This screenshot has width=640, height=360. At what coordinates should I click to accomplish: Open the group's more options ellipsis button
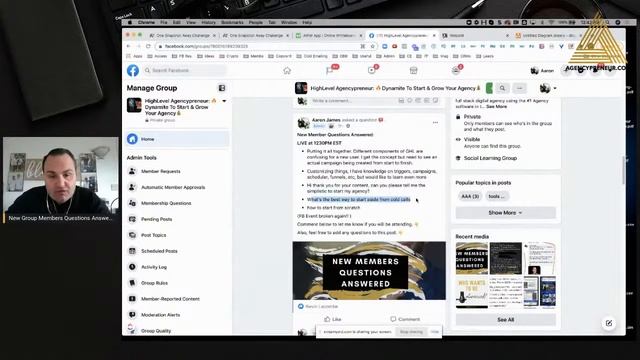pos(519,88)
